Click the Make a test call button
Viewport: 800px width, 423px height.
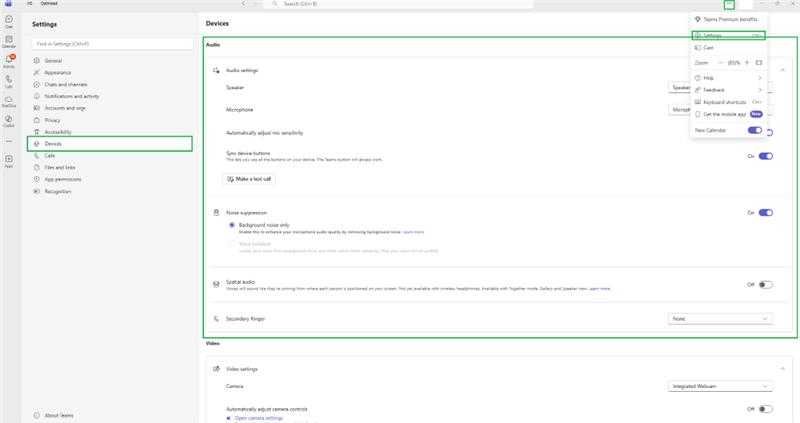click(249, 179)
